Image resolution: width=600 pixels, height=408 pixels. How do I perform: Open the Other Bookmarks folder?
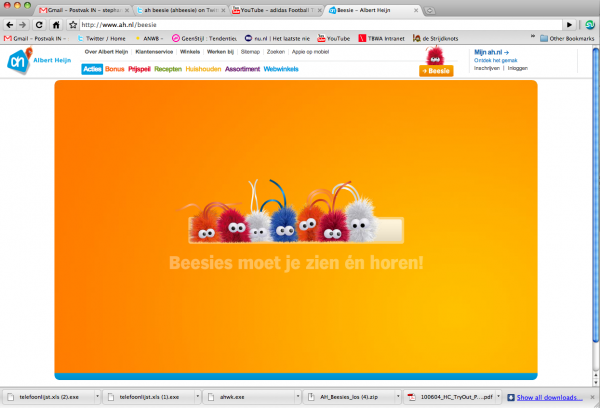[x=567, y=38]
